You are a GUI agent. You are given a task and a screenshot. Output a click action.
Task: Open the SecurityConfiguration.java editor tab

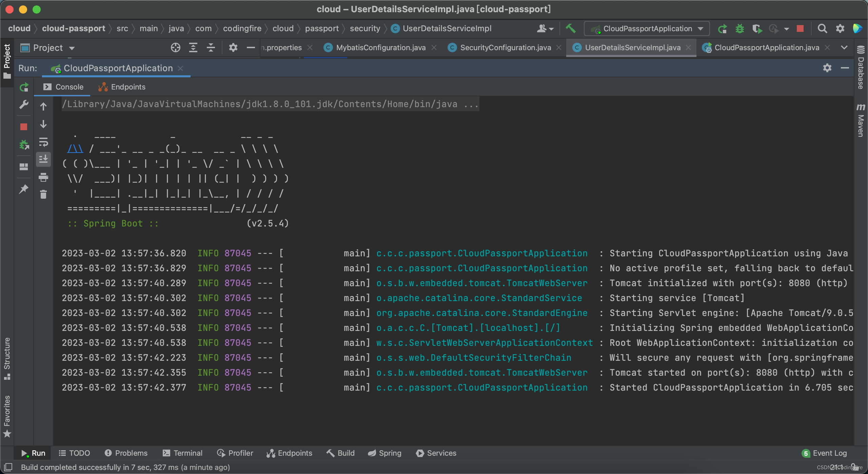click(x=505, y=48)
